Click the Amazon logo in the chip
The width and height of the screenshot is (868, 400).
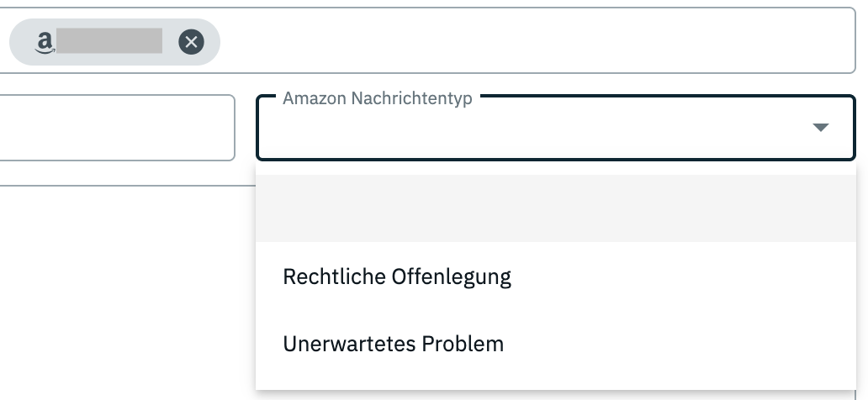[45, 41]
